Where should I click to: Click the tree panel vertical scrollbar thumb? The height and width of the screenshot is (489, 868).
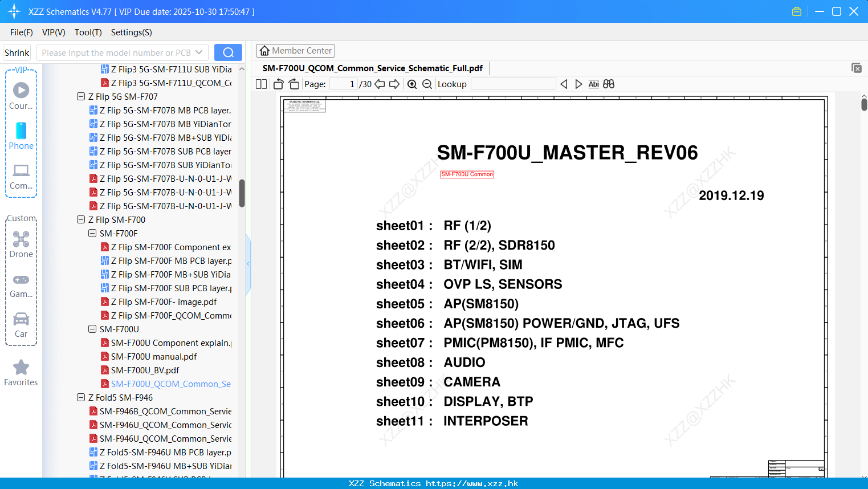(242, 193)
